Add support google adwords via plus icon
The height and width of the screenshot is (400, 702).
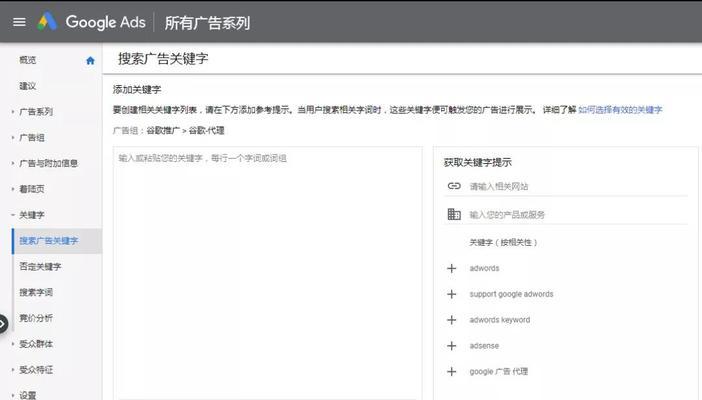point(451,294)
